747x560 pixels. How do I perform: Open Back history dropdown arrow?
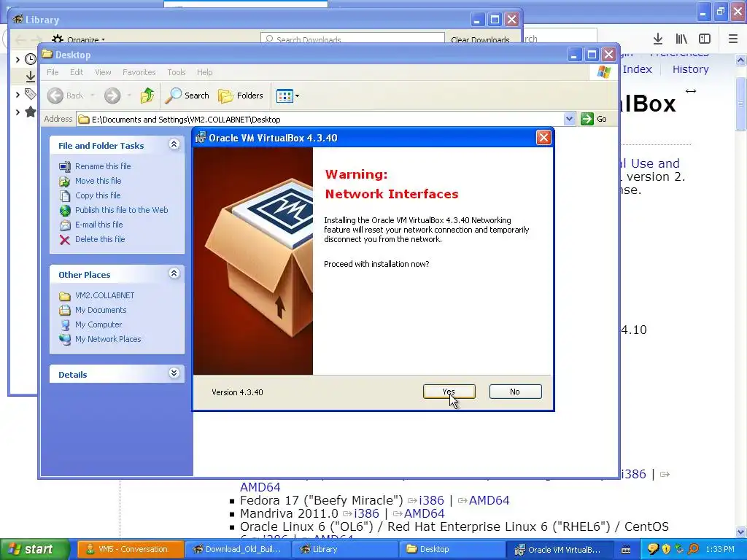[x=93, y=96]
